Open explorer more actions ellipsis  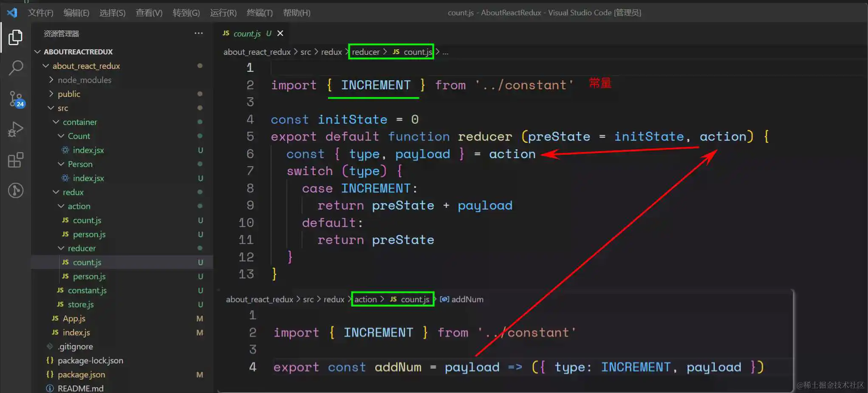click(198, 33)
